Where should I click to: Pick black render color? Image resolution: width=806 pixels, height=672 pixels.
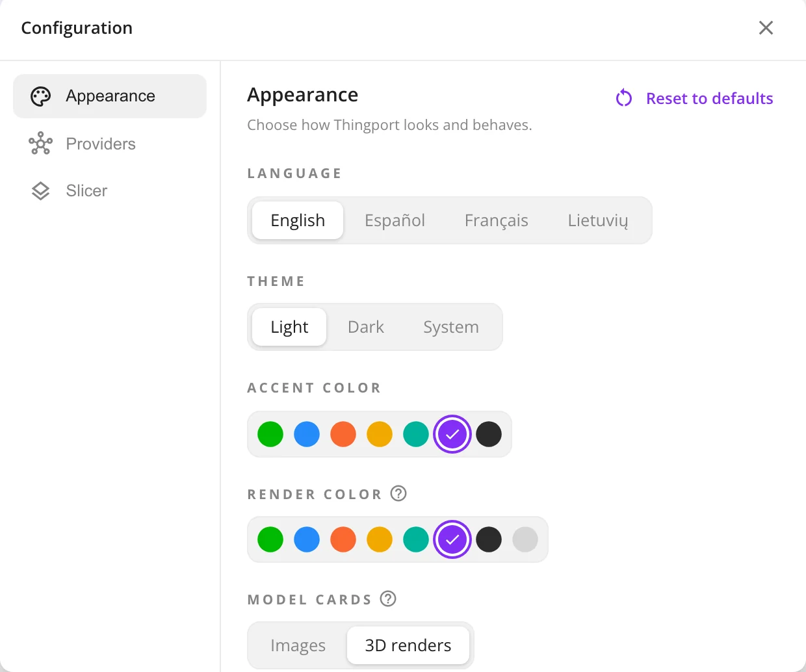click(x=489, y=539)
